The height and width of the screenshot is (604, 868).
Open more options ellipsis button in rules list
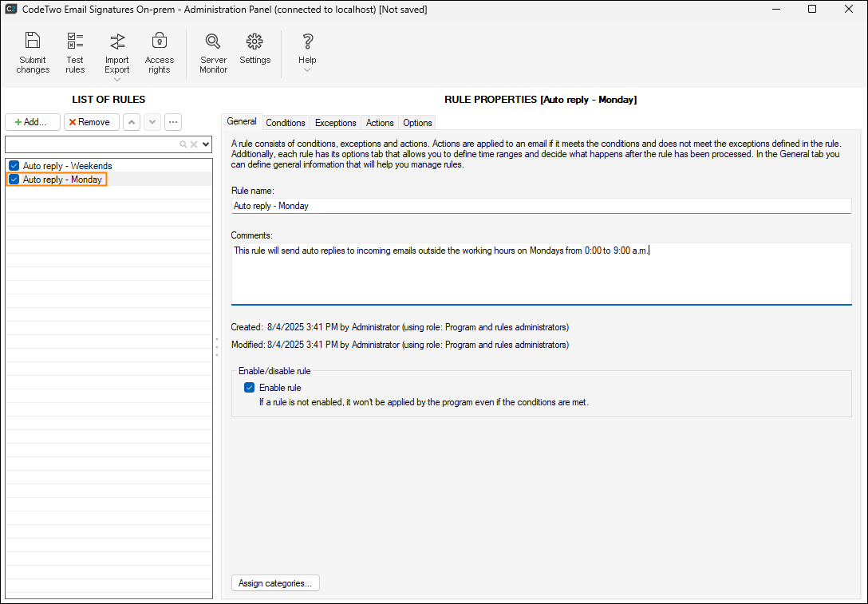(172, 122)
